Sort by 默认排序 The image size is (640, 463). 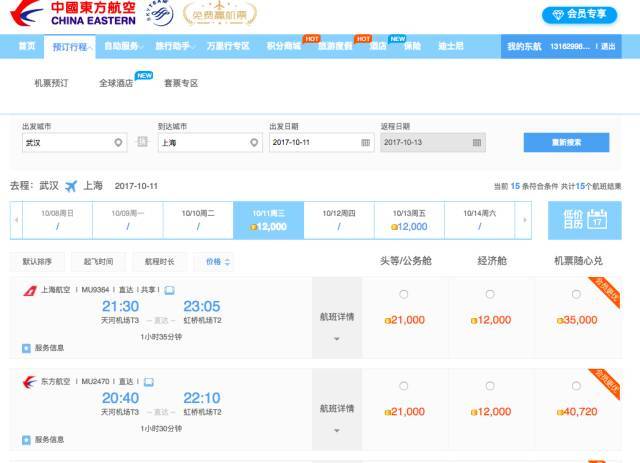(x=37, y=262)
